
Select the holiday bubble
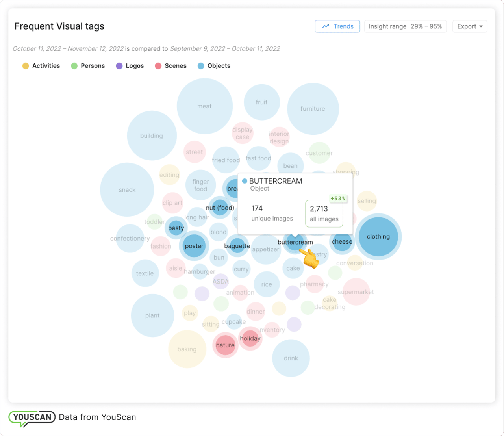tap(250, 338)
